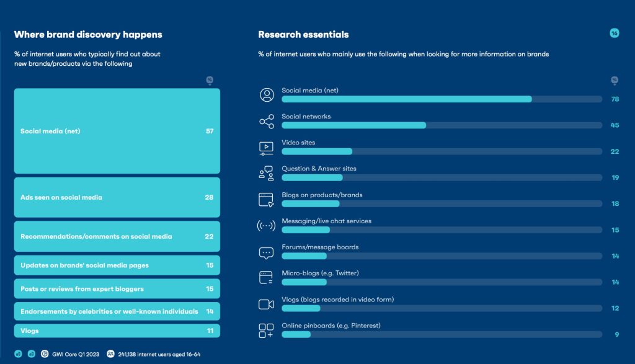Click the Social media (net) profile icon
Image resolution: width=635 pixels, height=364 pixels.
tap(267, 95)
